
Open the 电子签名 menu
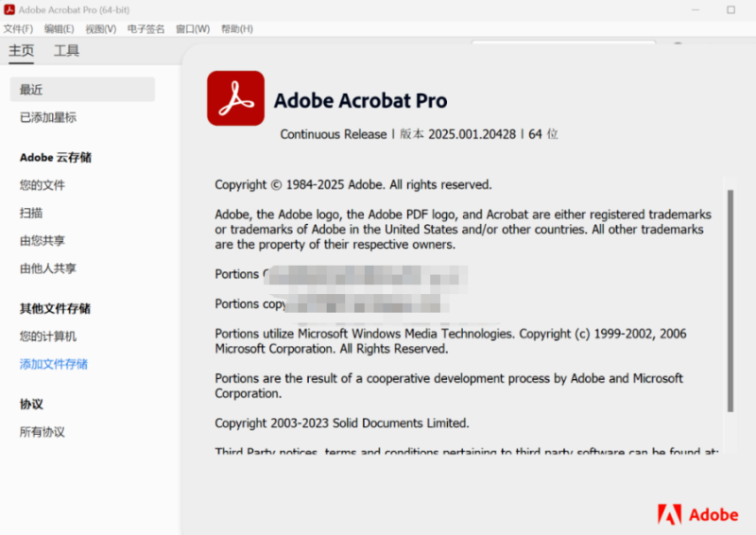point(146,29)
